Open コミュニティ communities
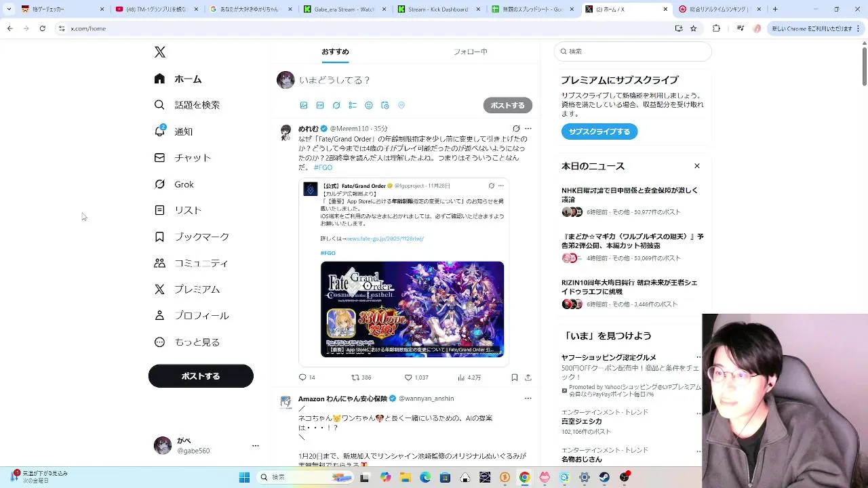 pos(191,263)
